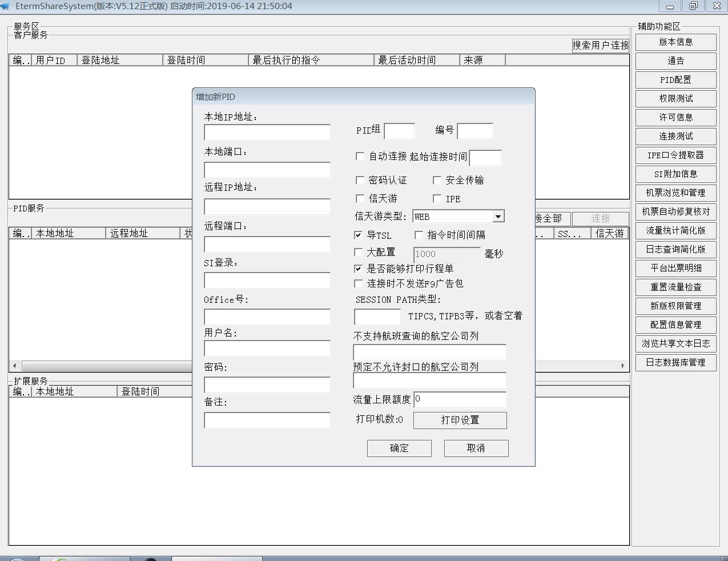The width and height of the screenshot is (728, 561).
Task: Open 流量统计简化版
Action: [x=675, y=230]
